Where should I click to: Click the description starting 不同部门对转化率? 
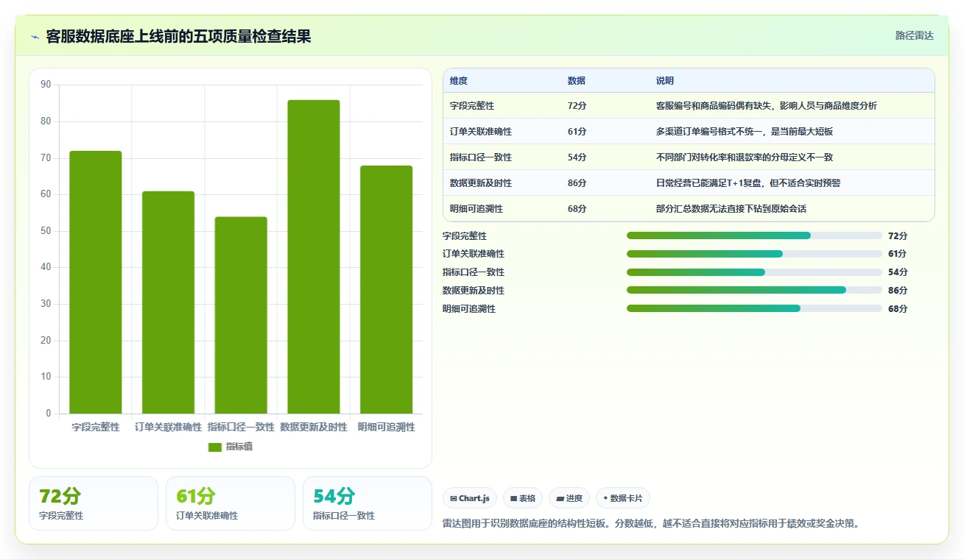745,157
